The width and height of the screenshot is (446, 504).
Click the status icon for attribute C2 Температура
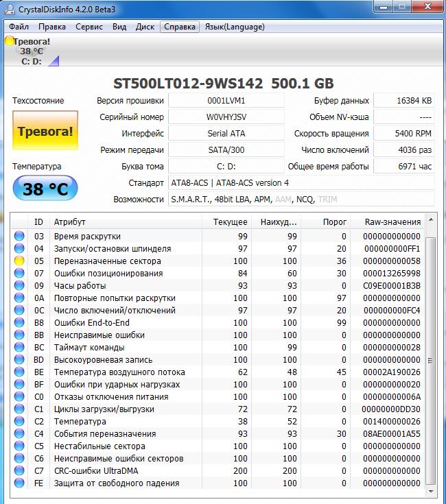point(19,421)
